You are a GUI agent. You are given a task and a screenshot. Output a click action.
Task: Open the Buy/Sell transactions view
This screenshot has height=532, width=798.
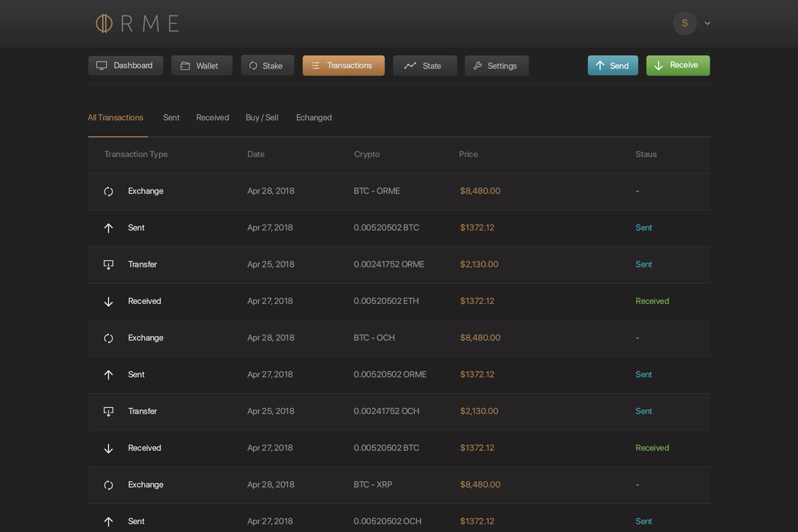pyautogui.click(x=261, y=118)
